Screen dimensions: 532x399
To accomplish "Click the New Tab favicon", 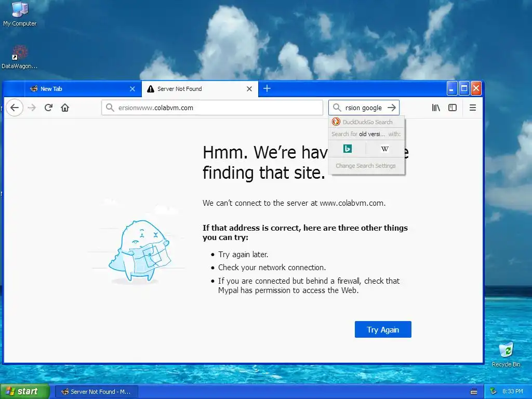I will (34, 89).
